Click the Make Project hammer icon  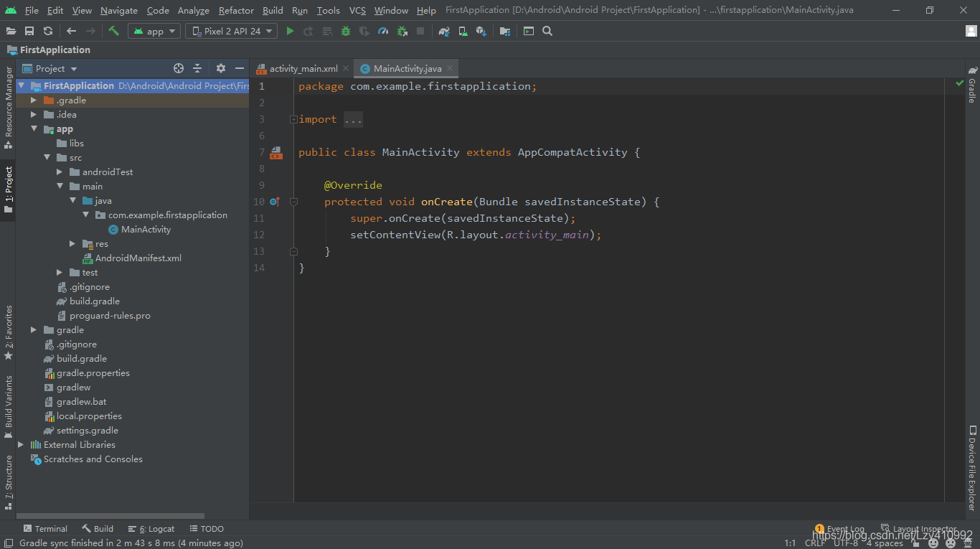(x=113, y=31)
